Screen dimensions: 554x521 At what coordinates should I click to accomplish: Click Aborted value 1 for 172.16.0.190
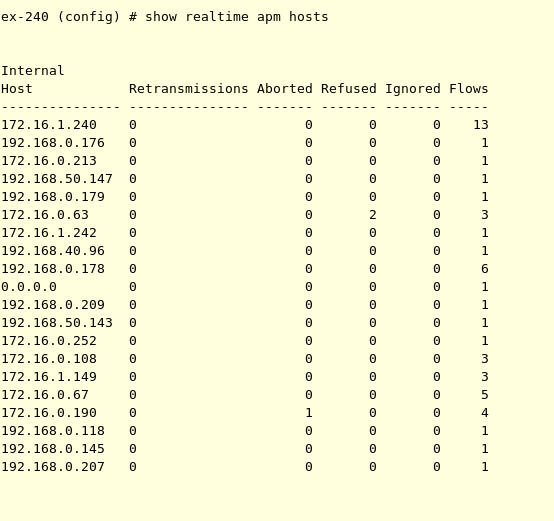click(309, 413)
